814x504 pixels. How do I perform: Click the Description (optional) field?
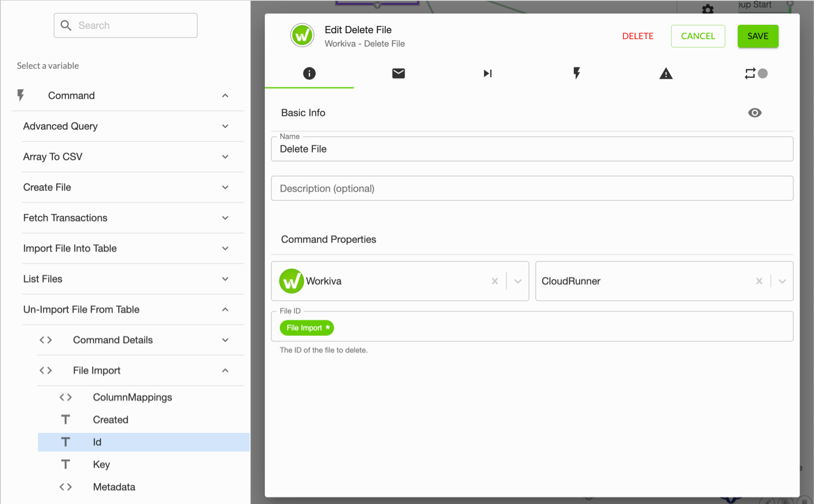tap(532, 188)
